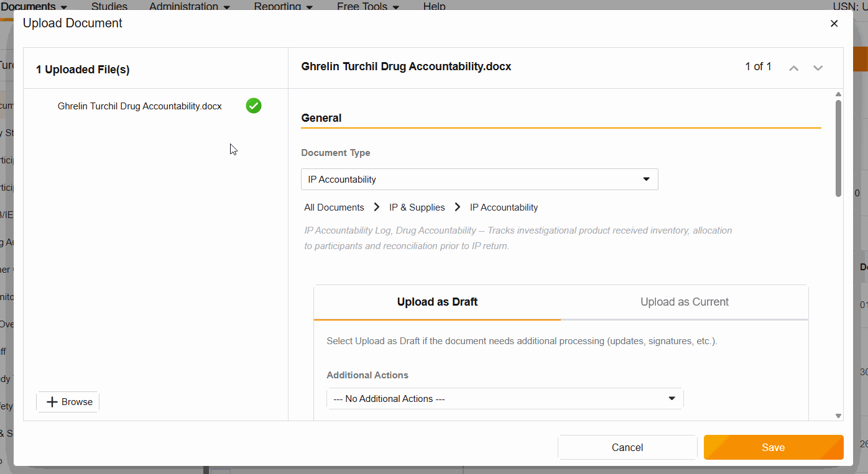
Task: Go to previous uploaded file arrow
Action: 793,68
